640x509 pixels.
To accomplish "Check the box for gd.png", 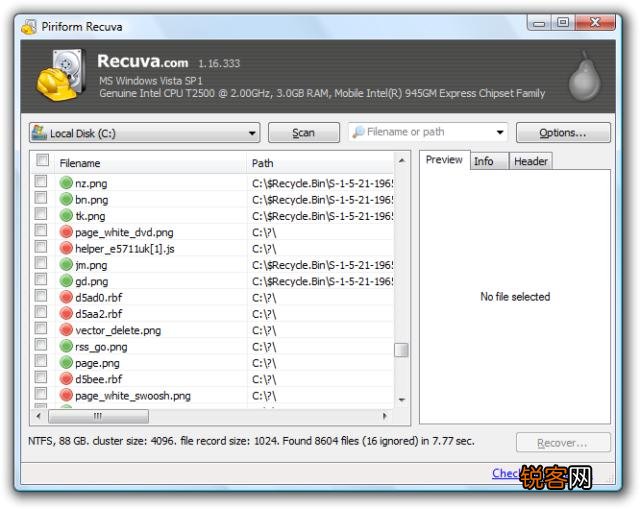I will 41,279.
